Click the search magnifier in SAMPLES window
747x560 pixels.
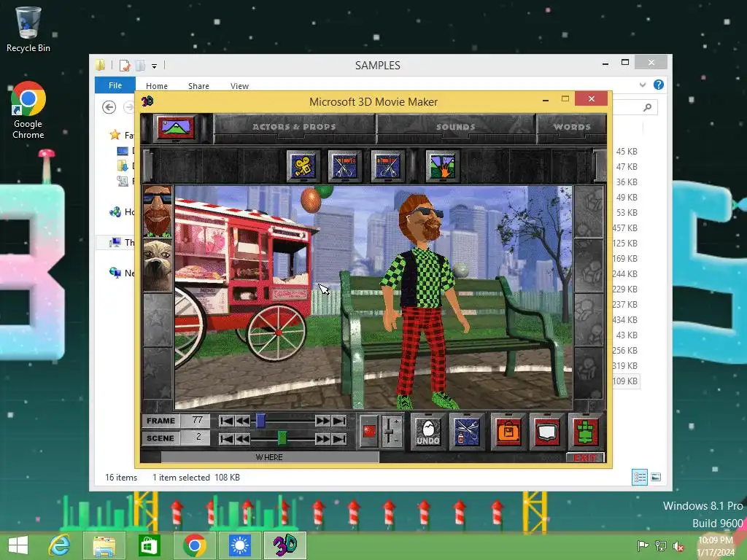point(647,107)
